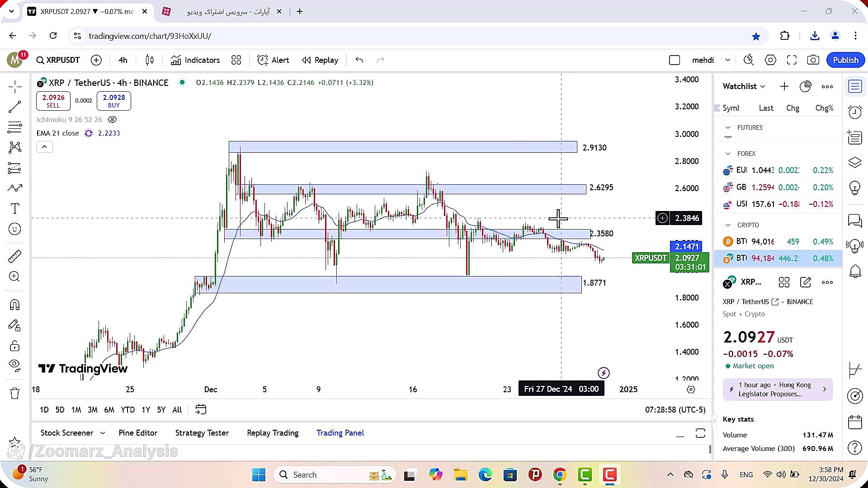Select the crosshair cursor tool
The image size is (868, 488).
(x=14, y=86)
